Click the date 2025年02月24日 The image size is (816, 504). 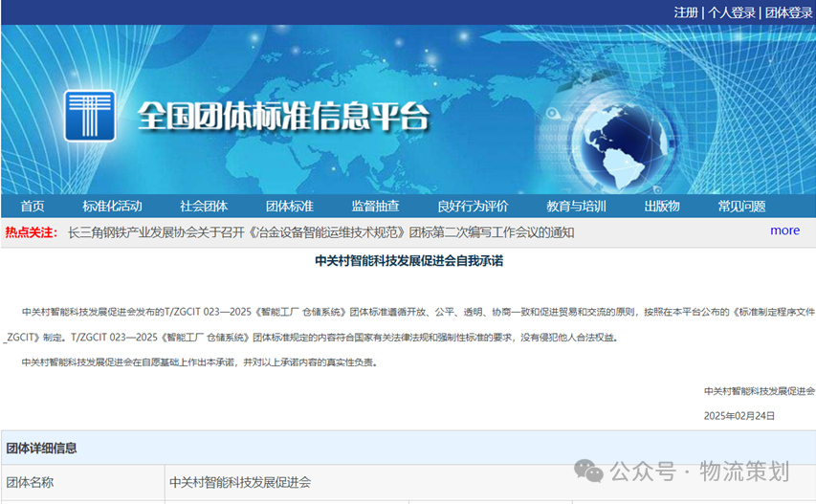tap(739, 416)
